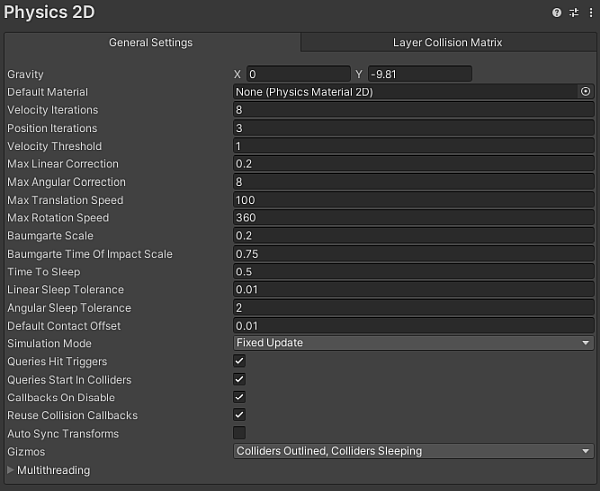Click the Baumgarte Time Of Impact Scale field
The image size is (600, 491).
coord(413,254)
